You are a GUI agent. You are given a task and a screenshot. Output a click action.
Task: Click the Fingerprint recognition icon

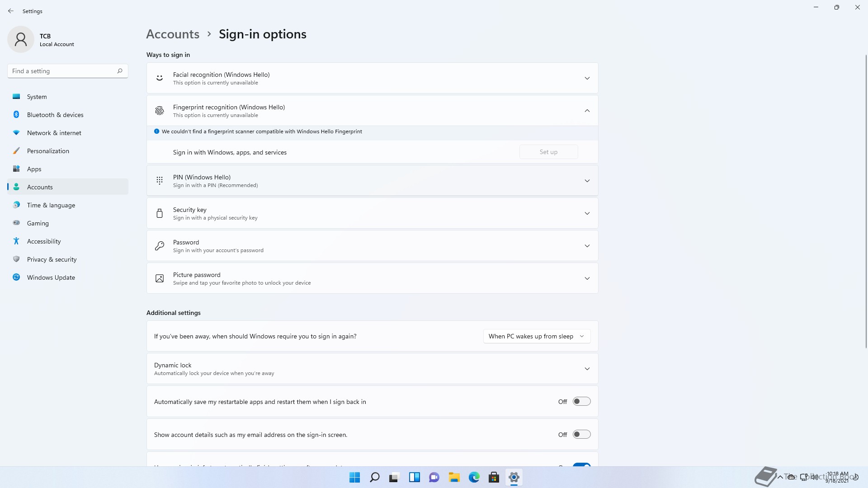click(160, 111)
